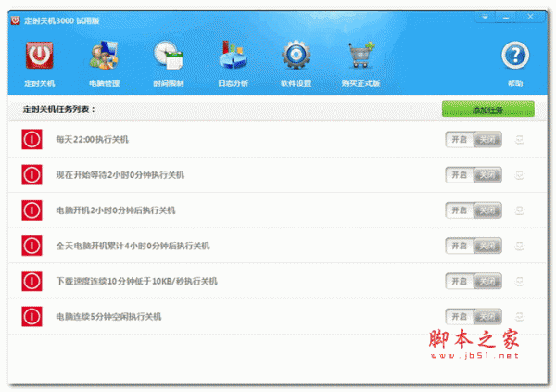The image size is (556, 392).
Task: Click the app logo in title bar
Action: pyautogui.click(x=15, y=20)
